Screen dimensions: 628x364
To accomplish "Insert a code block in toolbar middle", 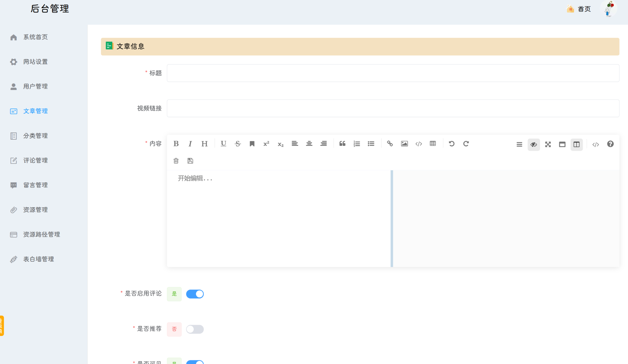I will coord(419,144).
